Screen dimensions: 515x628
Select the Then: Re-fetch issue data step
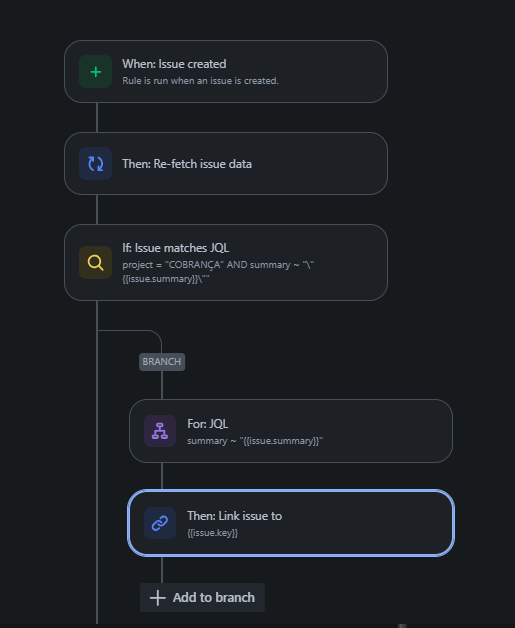click(226, 163)
